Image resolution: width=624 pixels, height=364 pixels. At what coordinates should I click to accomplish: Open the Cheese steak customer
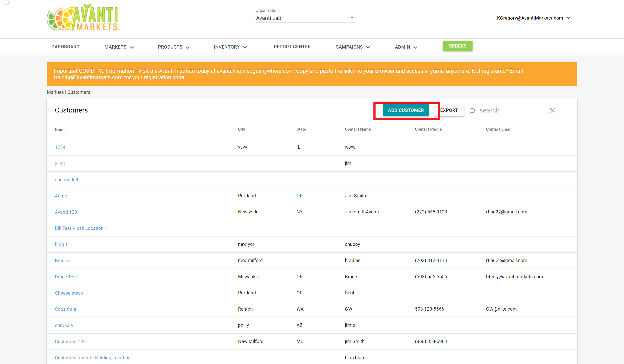click(69, 293)
